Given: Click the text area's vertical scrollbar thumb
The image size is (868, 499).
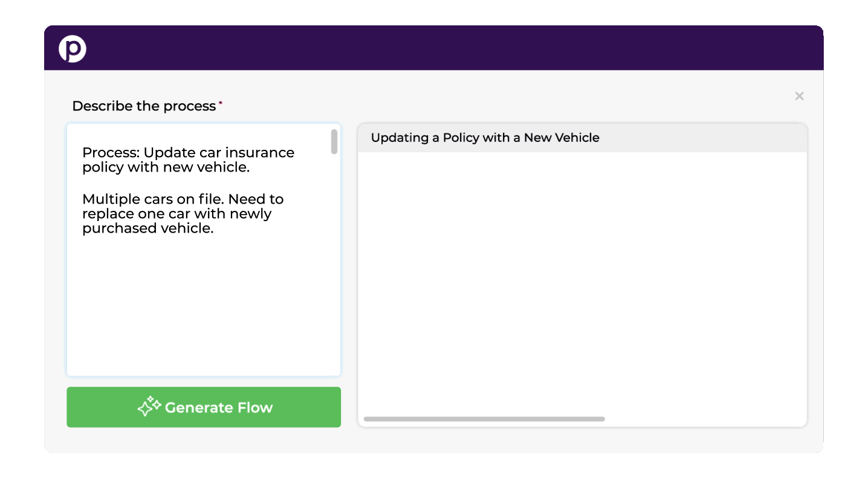Looking at the screenshot, I should click(x=334, y=141).
